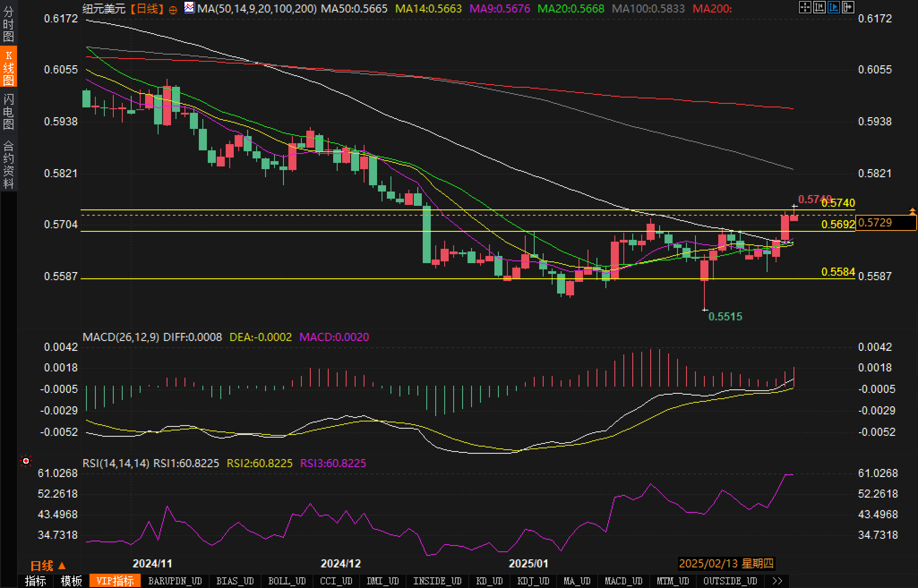This screenshot has width=918, height=588.
Task: Select the DEA:-0.0002 value
Action: pyautogui.click(x=261, y=337)
